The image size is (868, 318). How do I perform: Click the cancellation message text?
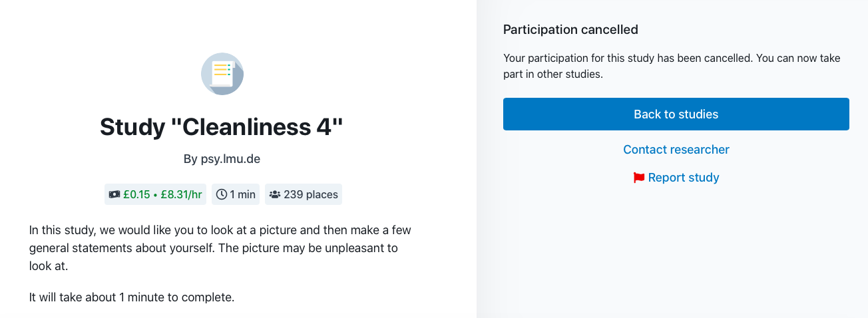click(672, 66)
